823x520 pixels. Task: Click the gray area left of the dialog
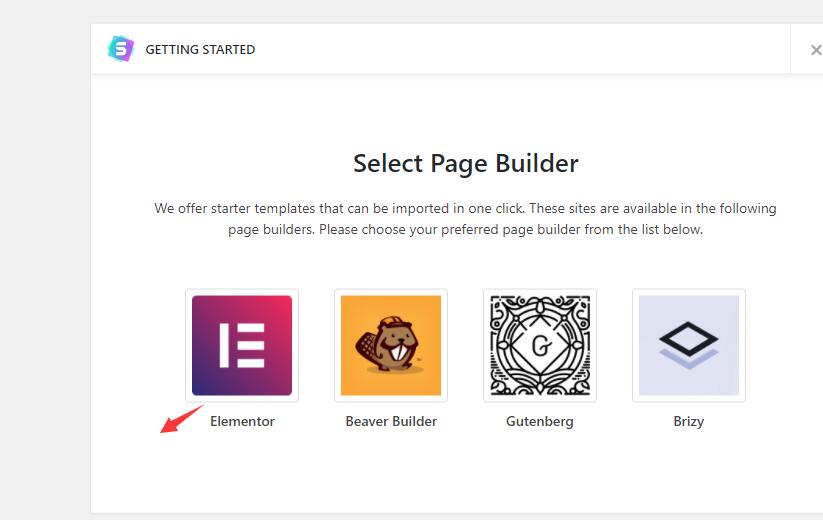coord(45,262)
